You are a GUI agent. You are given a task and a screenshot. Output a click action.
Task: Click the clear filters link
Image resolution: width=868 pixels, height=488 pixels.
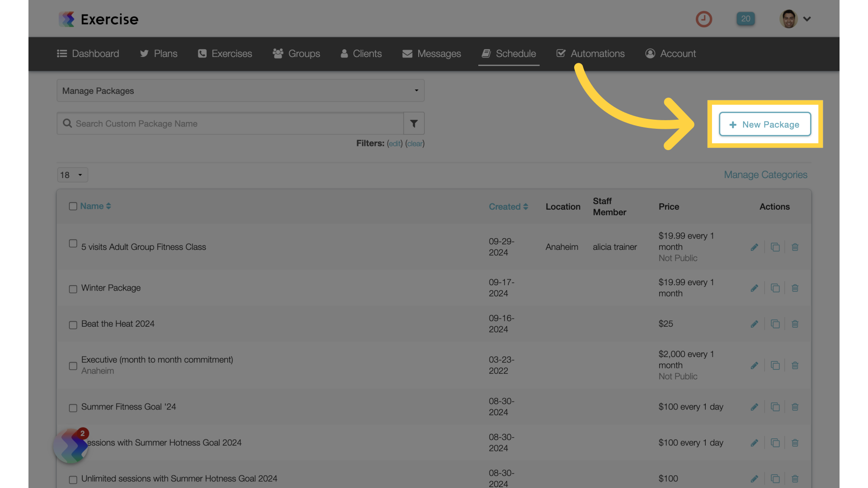415,144
